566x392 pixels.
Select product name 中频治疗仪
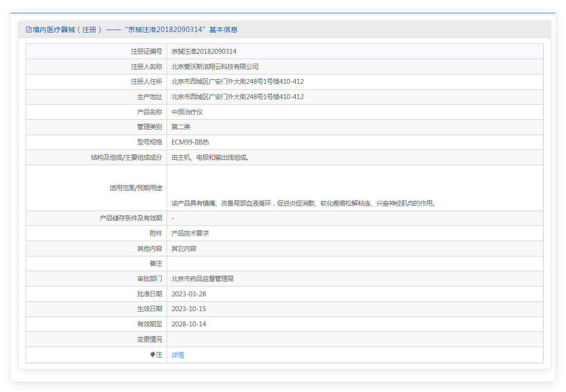click(x=187, y=112)
